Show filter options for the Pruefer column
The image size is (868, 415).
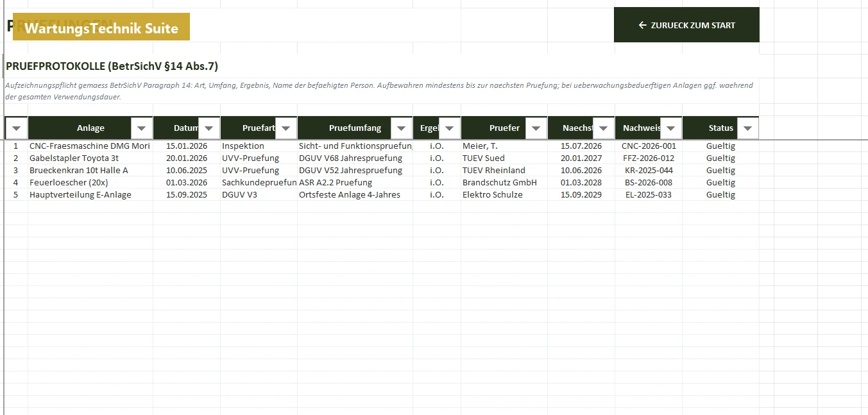(536, 128)
